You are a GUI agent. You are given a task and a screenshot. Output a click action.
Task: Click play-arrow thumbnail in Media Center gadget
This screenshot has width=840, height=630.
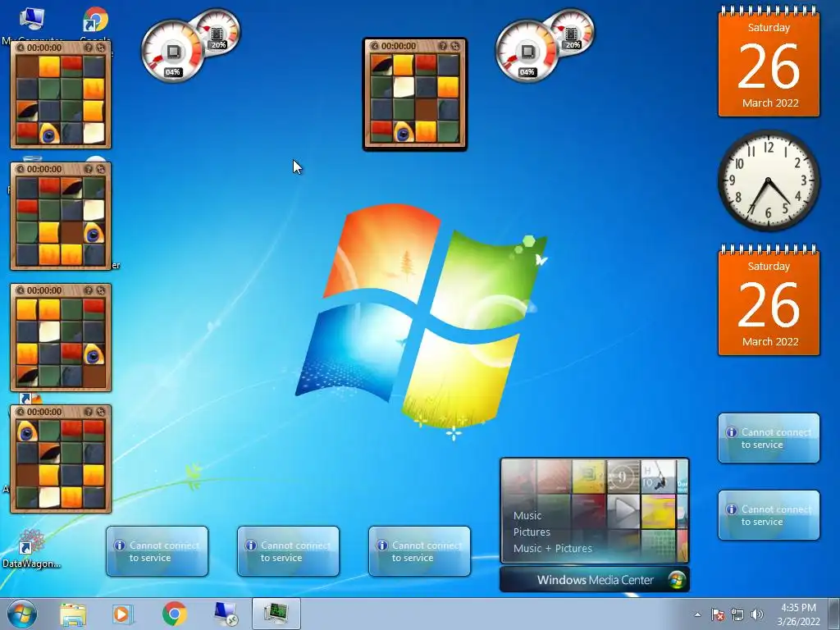[623, 510]
